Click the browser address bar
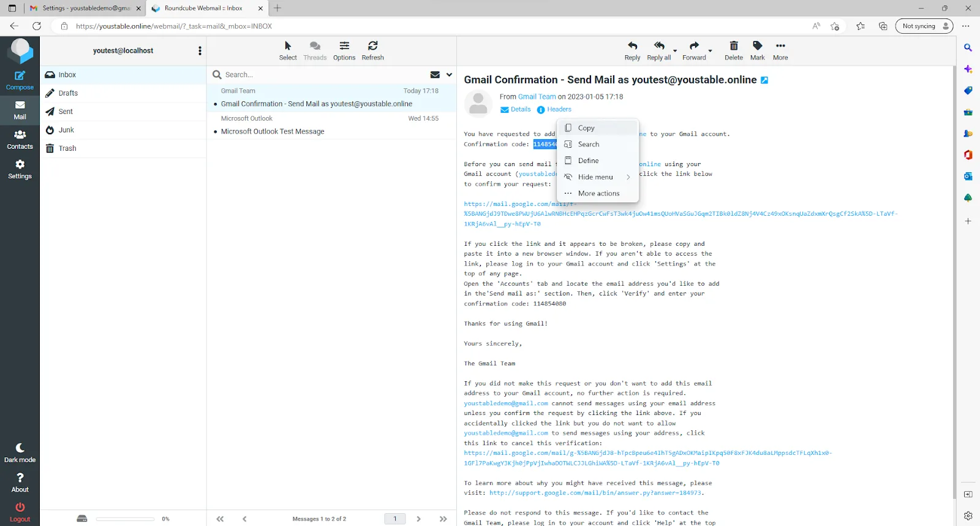 429,26
